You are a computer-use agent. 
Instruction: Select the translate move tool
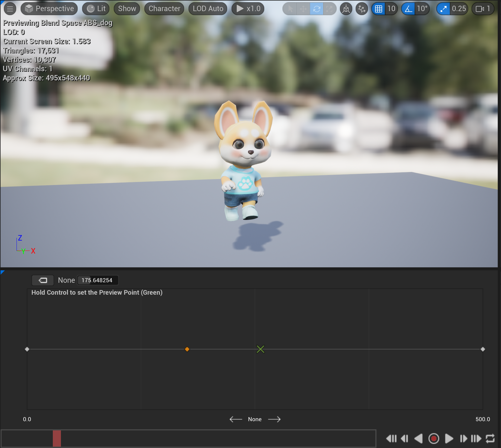pyautogui.click(x=303, y=9)
